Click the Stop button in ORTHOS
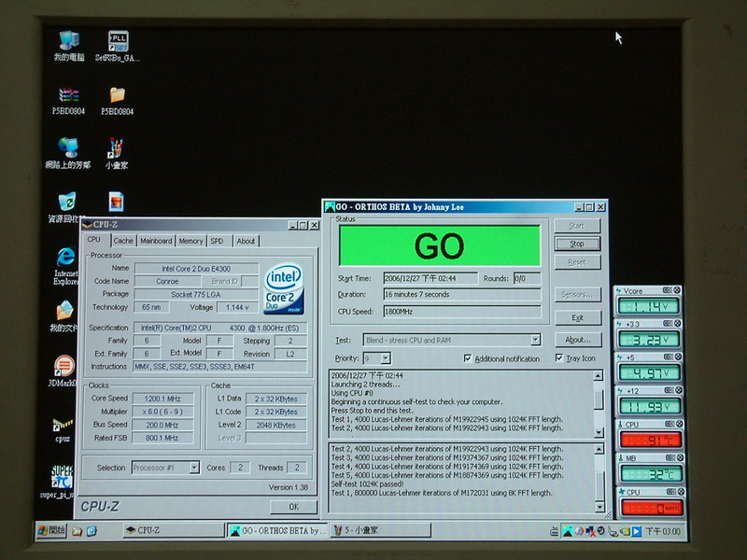The width and height of the screenshot is (747, 560). [577, 244]
